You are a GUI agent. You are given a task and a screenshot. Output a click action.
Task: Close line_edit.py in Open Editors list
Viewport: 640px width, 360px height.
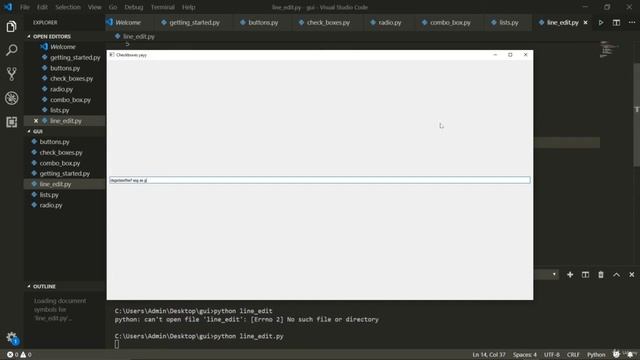click(x=36, y=121)
